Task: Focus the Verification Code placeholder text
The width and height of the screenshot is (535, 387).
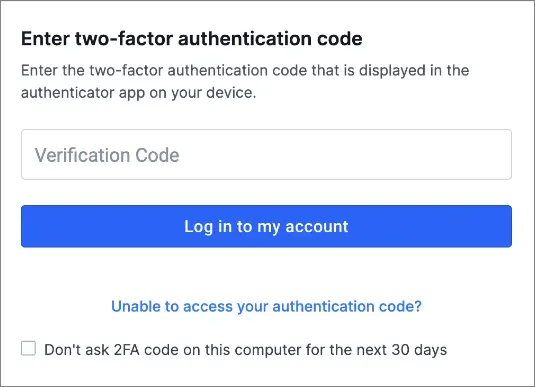Action: [x=107, y=155]
